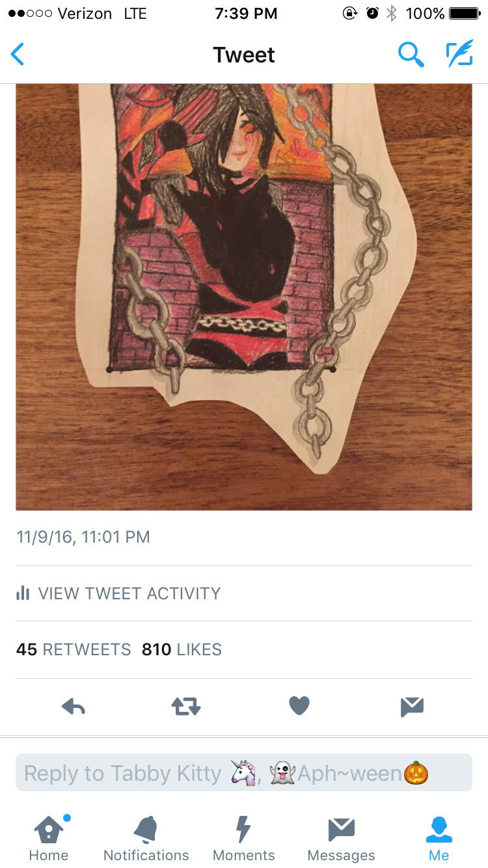
Task: Switch to the Moments tab
Action: (x=244, y=839)
